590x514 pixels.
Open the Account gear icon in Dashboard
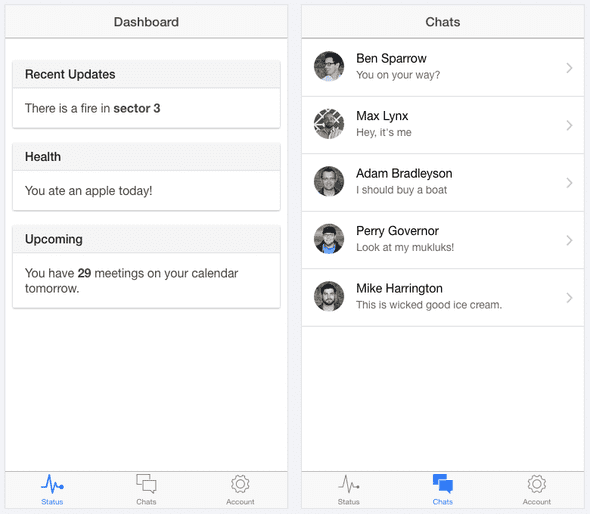(240, 484)
